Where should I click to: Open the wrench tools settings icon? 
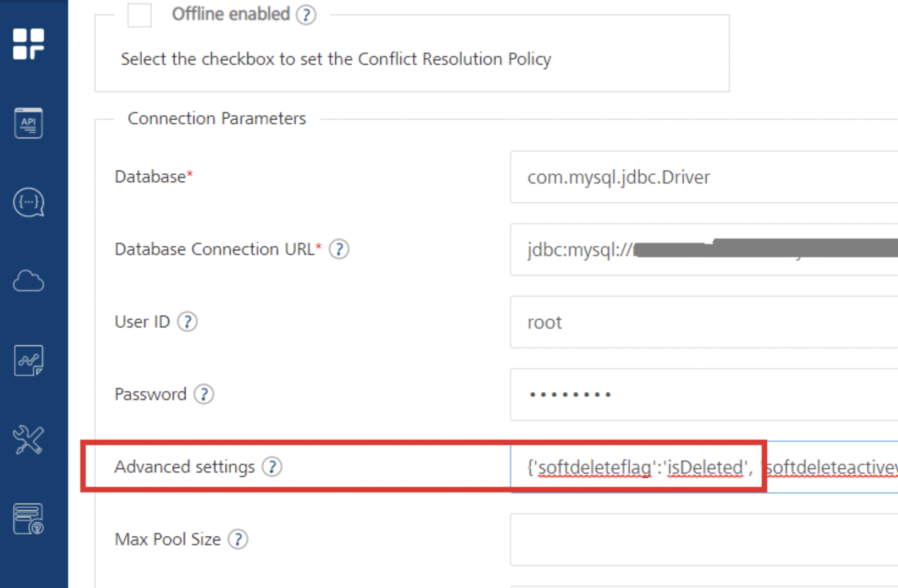(x=29, y=440)
